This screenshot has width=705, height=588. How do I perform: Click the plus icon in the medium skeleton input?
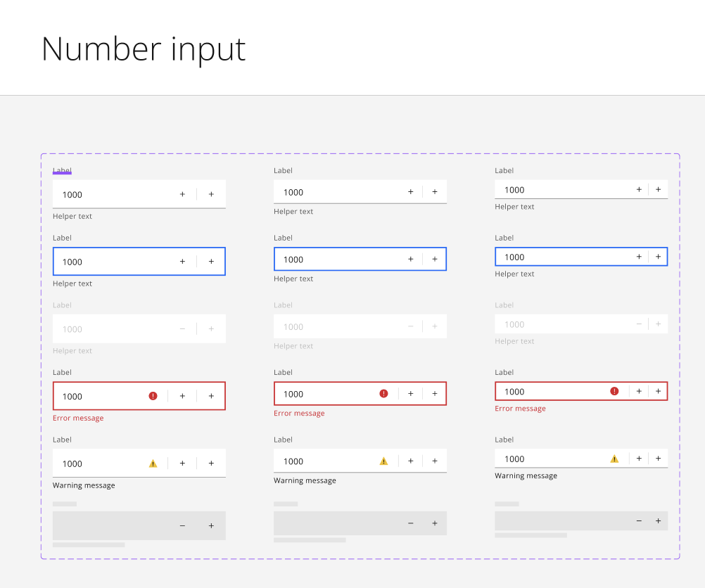click(435, 523)
